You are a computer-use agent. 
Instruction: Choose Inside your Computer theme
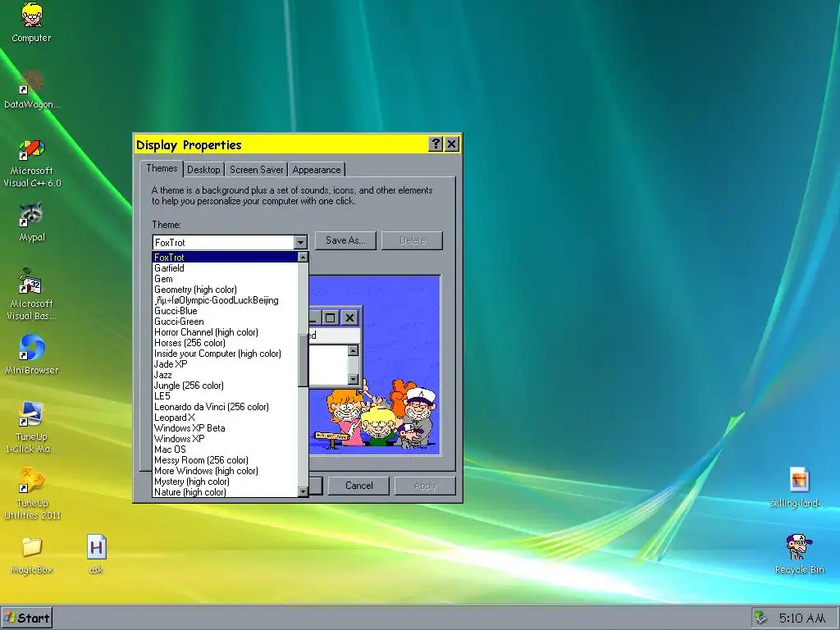(225, 354)
